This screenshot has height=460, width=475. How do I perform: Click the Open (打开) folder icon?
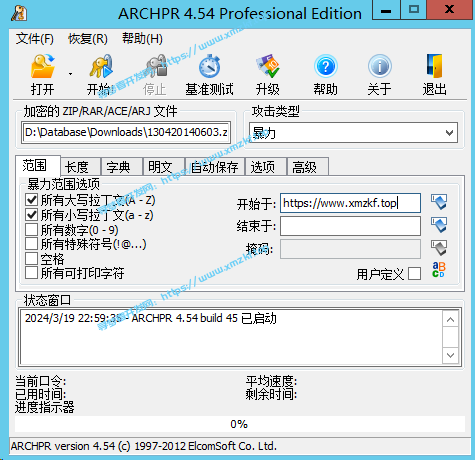pos(42,66)
